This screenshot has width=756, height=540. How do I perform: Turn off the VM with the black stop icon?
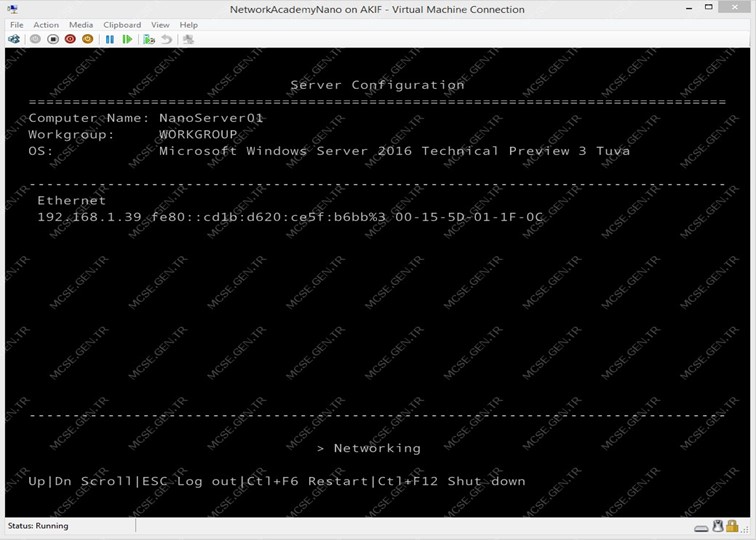point(53,39)
